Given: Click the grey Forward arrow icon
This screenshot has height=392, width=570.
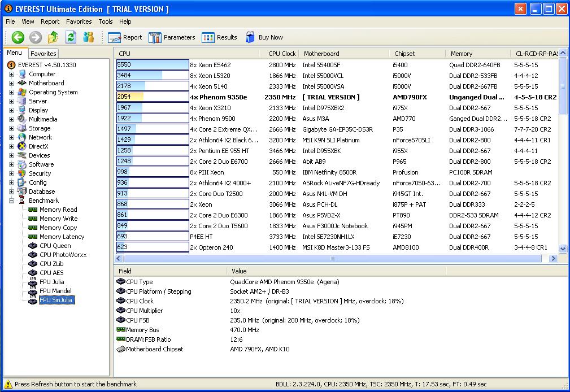Looking at the screenshot, I should click(x=35, y=37).
